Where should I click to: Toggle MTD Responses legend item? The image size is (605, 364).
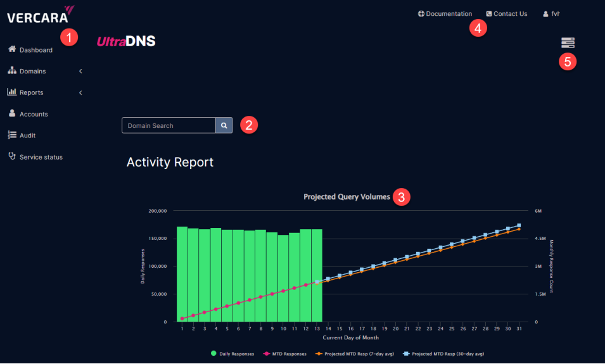[284, 354]
